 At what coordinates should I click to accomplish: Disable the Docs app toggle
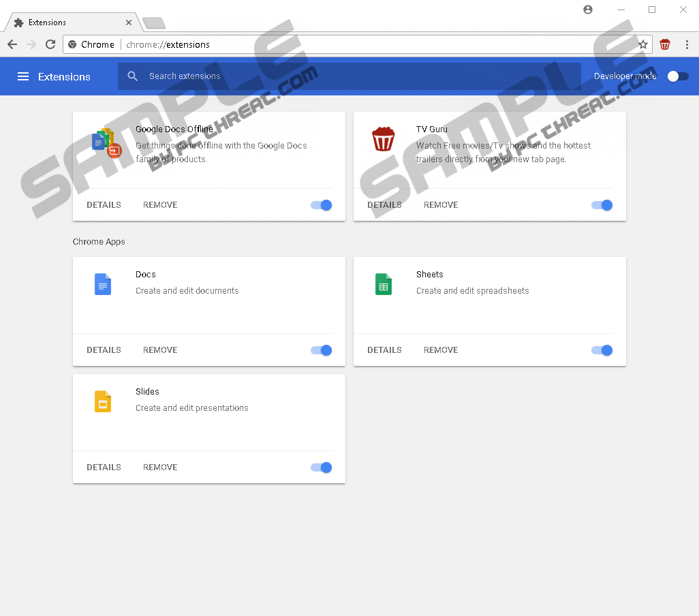click(321, 350)
